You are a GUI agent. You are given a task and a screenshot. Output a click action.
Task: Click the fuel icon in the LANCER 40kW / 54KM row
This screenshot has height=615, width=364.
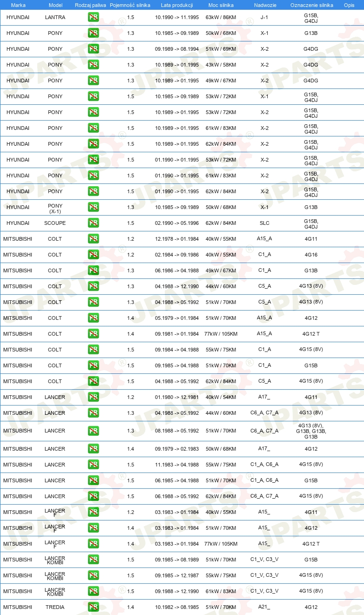[94, 397]
